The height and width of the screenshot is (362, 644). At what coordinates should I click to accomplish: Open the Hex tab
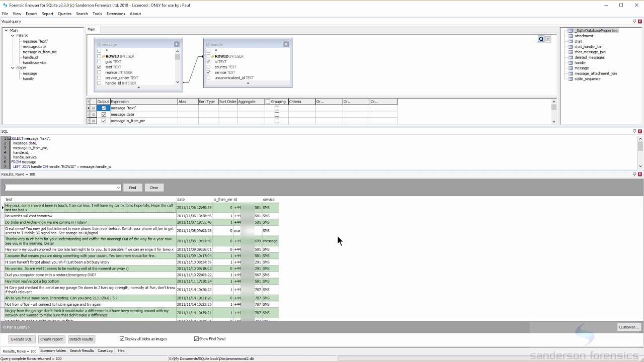tap(121, 351)
